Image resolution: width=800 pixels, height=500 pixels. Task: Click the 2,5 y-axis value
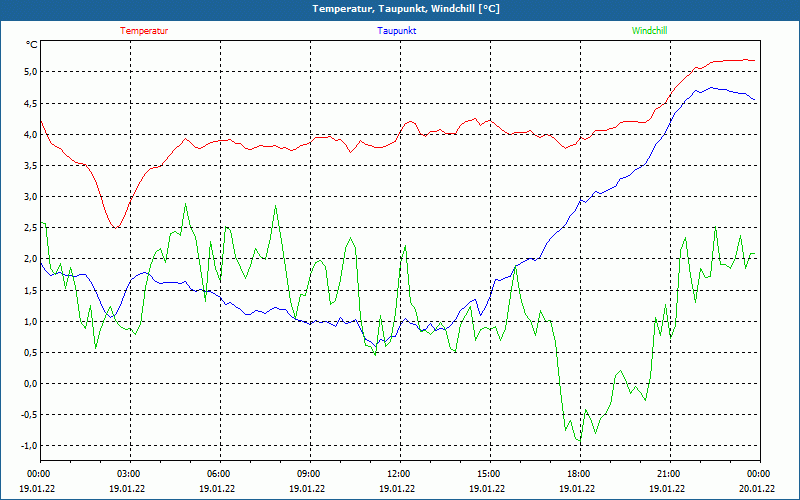coord(31,228)
